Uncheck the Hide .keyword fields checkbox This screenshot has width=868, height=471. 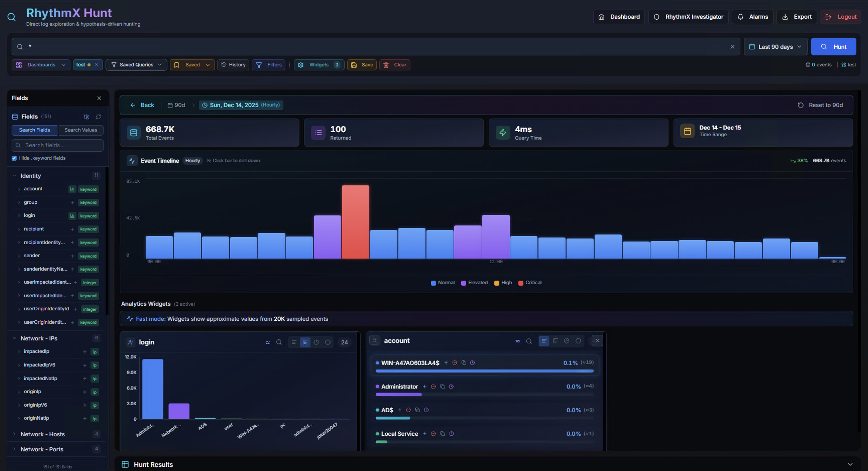14,158
